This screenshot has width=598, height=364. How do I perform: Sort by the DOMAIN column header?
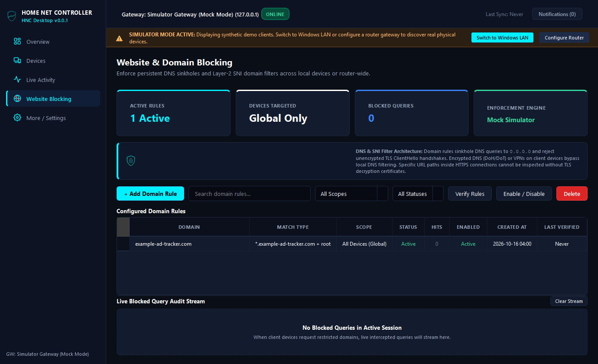point(189,227)
